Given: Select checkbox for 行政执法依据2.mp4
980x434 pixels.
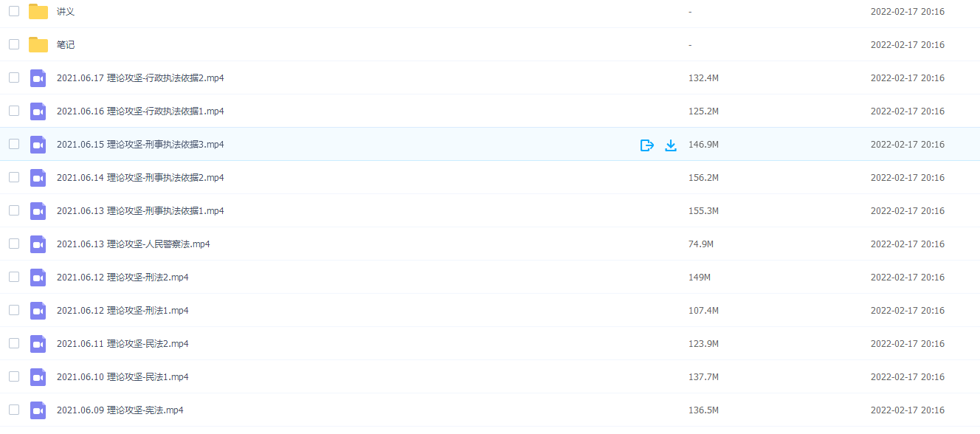Looking at the screenshot, I should 14,77.
